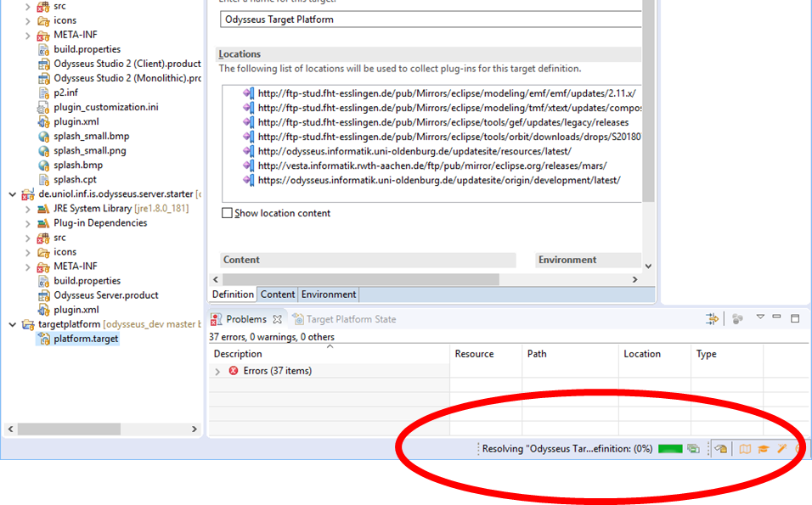Open platform.target file in tree
Image resolution: width=812 pixels, height=505 pixels.
click(86, 339)
